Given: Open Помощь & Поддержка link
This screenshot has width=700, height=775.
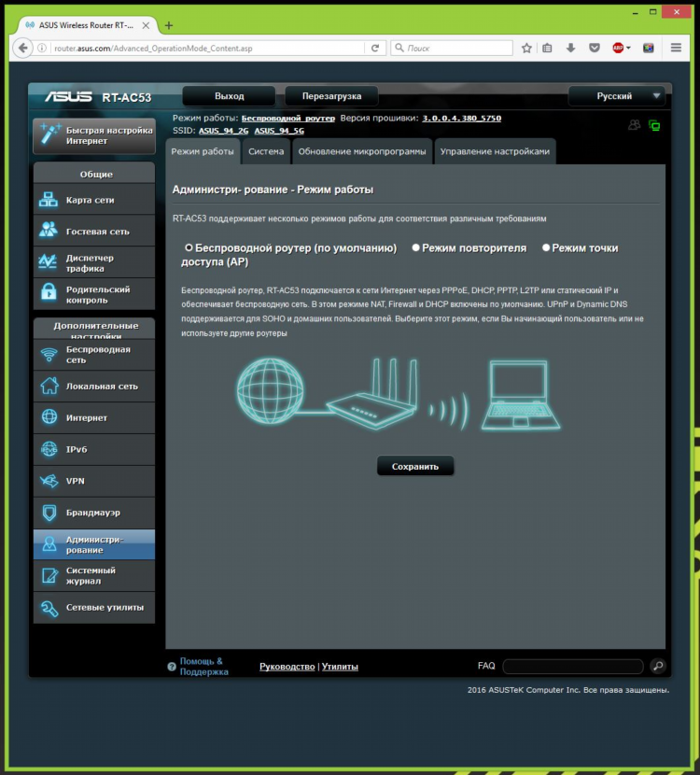Looking at the screenshot, I should click(203, 667).
